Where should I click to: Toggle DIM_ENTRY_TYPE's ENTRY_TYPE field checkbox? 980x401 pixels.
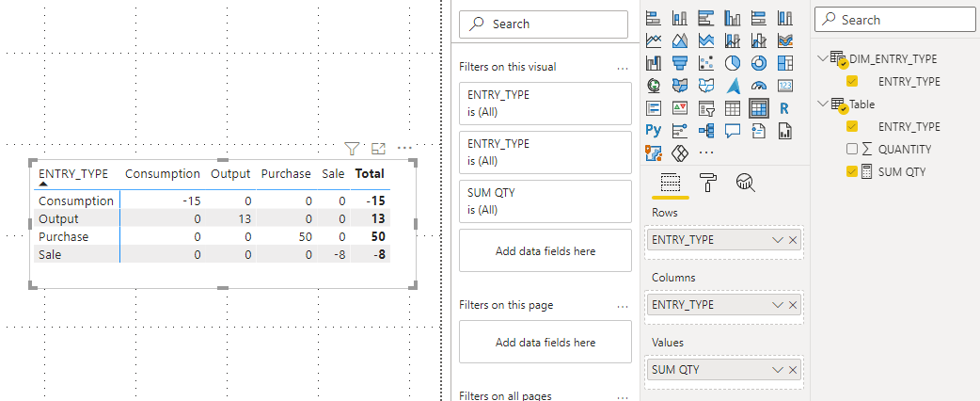coord(852,81)
